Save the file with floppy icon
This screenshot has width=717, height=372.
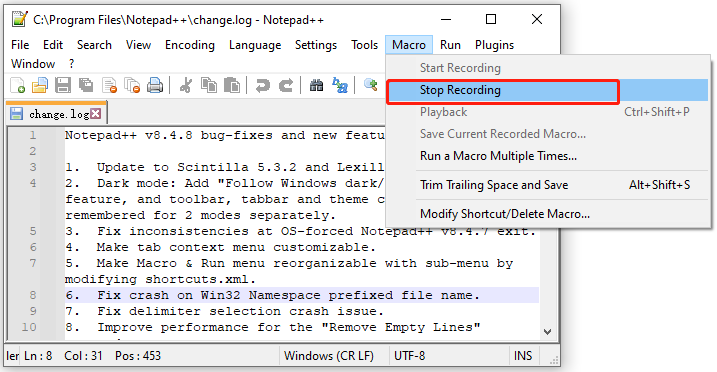(63, 85)
